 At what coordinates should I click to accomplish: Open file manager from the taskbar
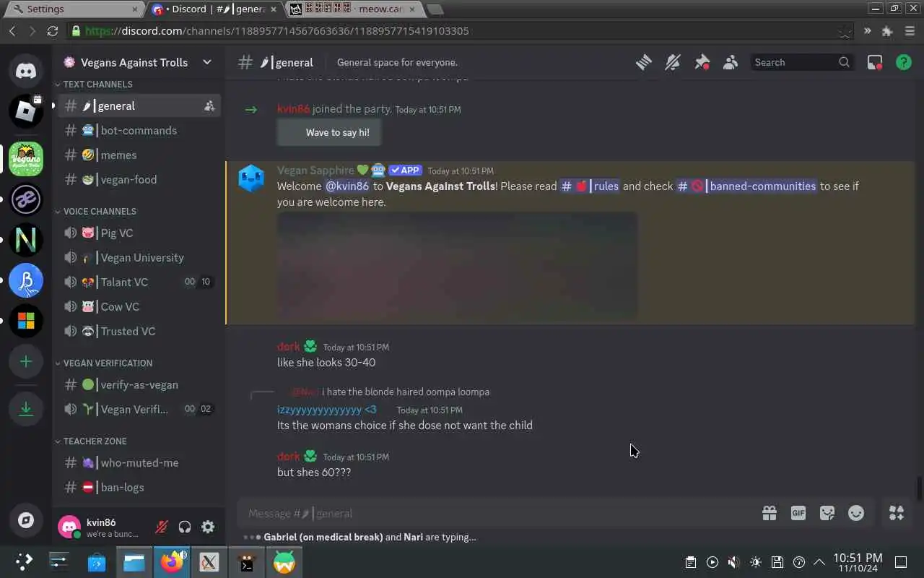[x=134, y=562]
